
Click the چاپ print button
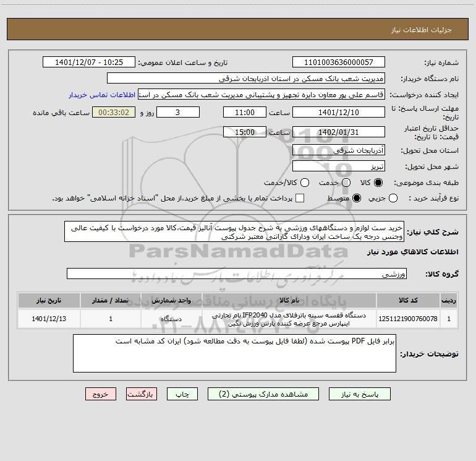click(x=182, y=394)
